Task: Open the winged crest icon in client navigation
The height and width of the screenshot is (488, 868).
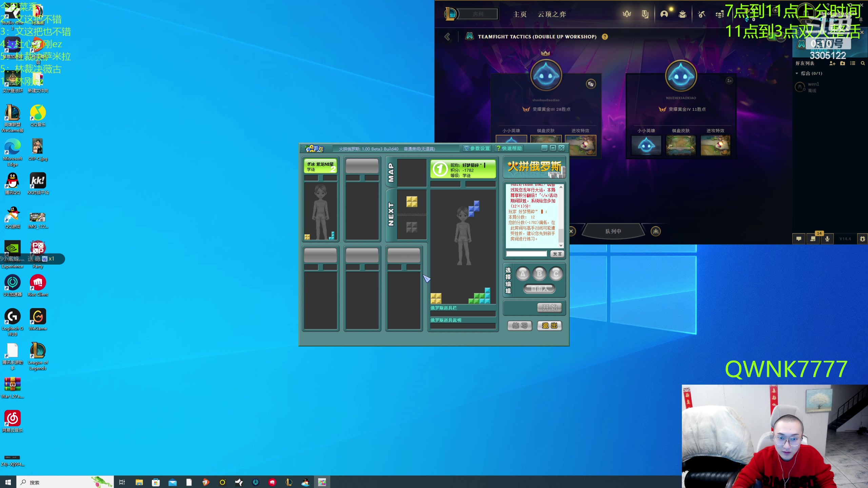Action: point(627,14)
